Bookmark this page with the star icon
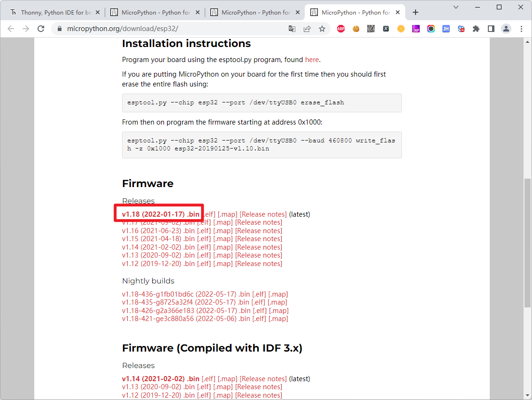The height and width of the screenshot is (400, 532). 322,29
